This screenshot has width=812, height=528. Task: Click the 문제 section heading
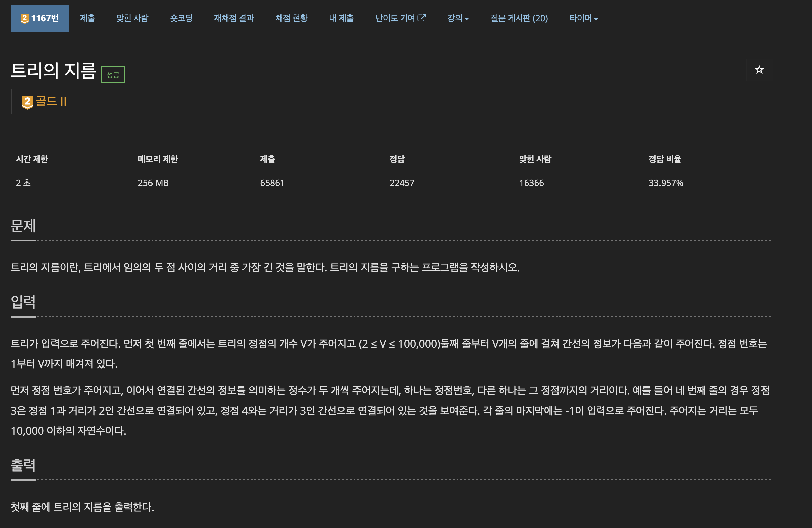(23, 226)
